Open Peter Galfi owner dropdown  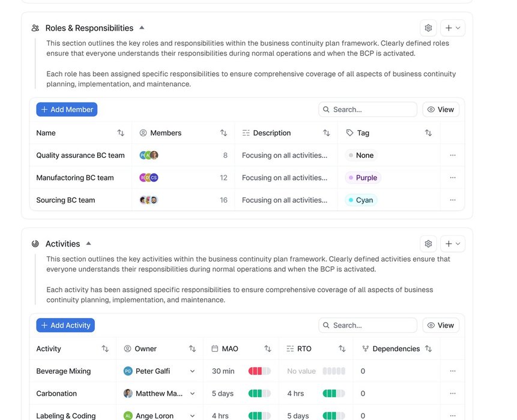click(x=192, y=371)
